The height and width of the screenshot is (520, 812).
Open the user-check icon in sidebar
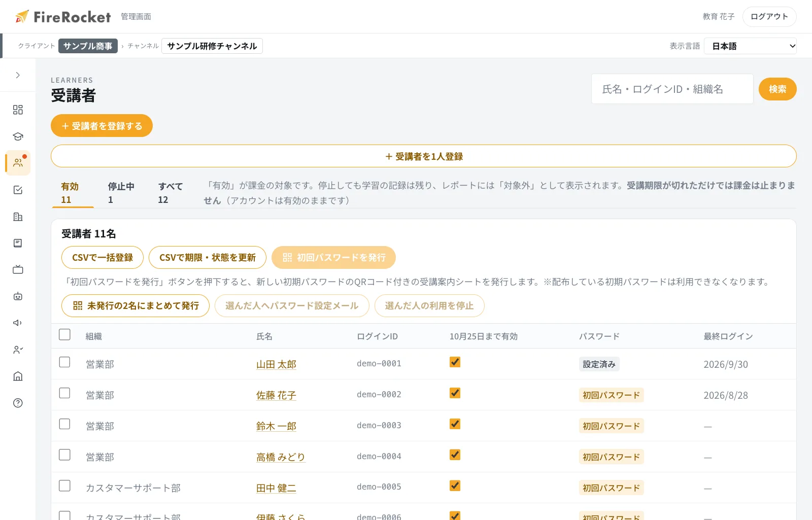click(18, 350)
